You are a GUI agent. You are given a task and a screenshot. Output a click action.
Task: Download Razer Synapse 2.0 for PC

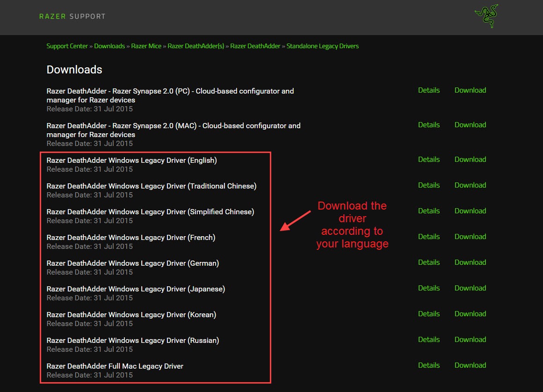pos(470,90)
